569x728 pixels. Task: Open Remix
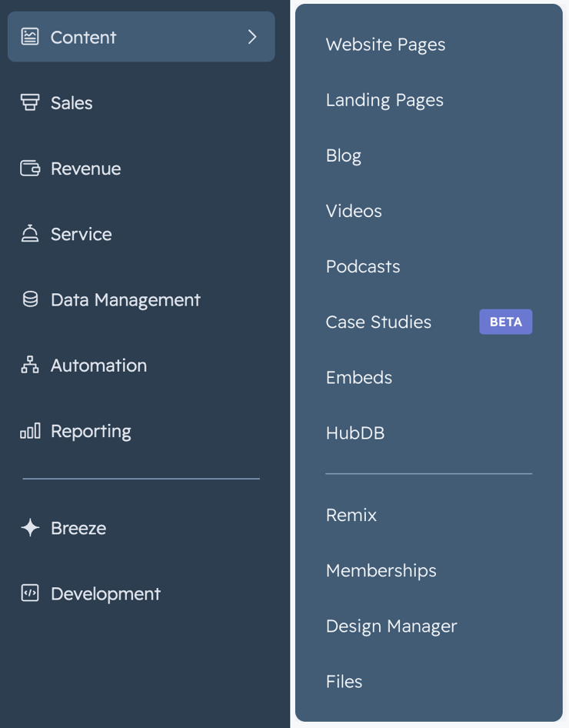tap(351, 515)
